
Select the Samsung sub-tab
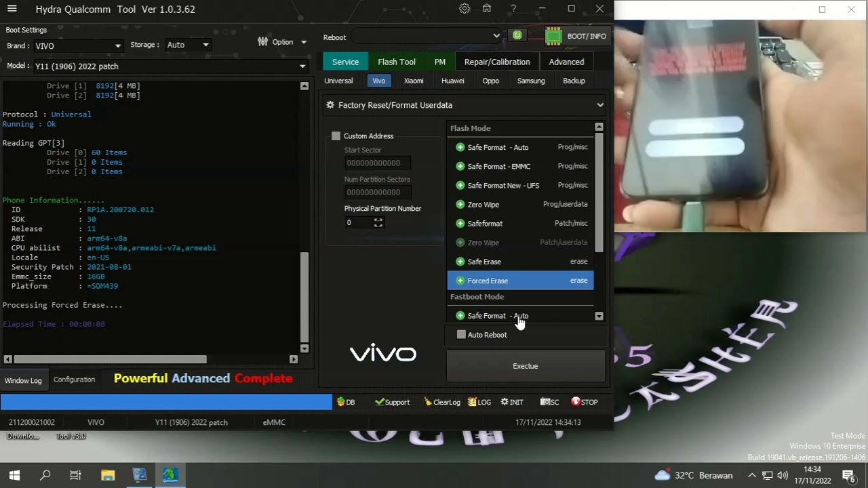(x=531, y=81)
